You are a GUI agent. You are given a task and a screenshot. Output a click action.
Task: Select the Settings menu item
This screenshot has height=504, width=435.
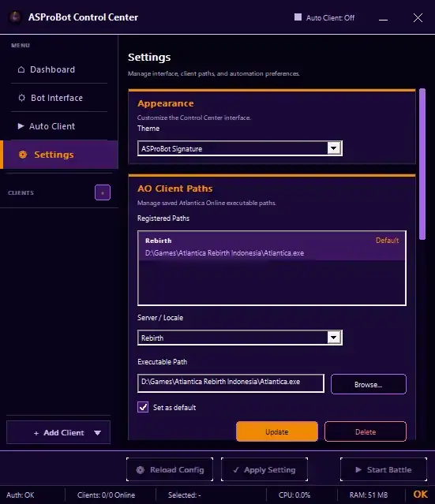(x=59, y=155)
